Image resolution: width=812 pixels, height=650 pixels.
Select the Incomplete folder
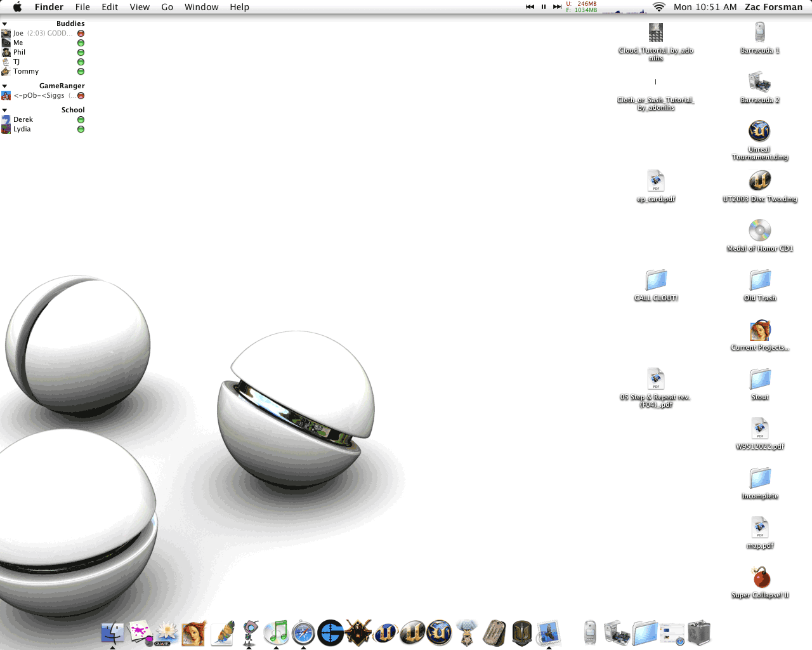[760, 483]
